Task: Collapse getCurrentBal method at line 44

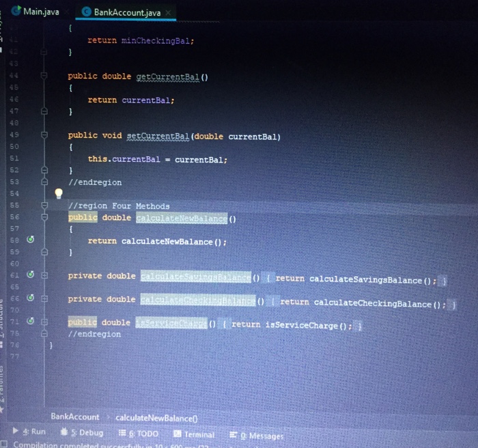Action: point(44,75)
